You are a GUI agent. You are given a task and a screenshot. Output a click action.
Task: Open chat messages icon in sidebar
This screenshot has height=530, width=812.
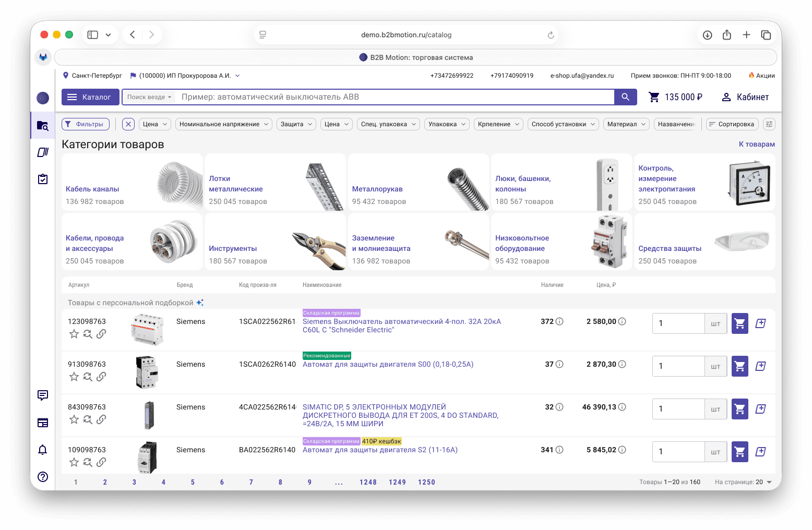[43, 395]
